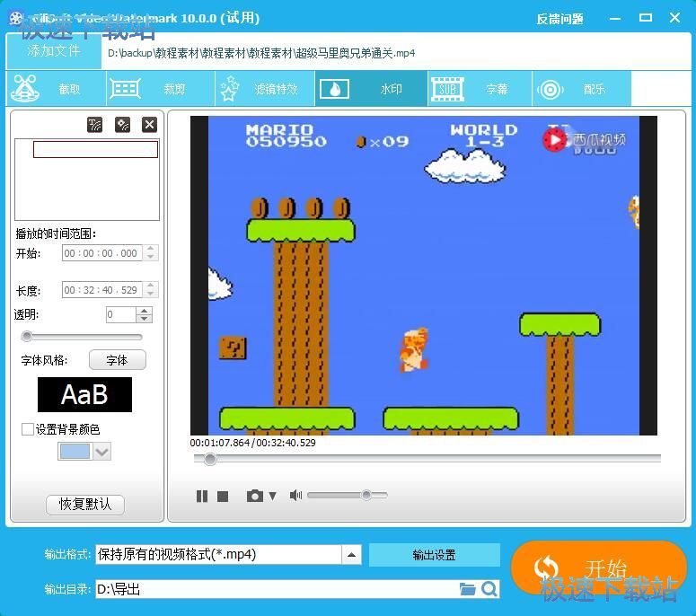
Task: Expand the background color dropdown arrow
Action: coord(102,452)
